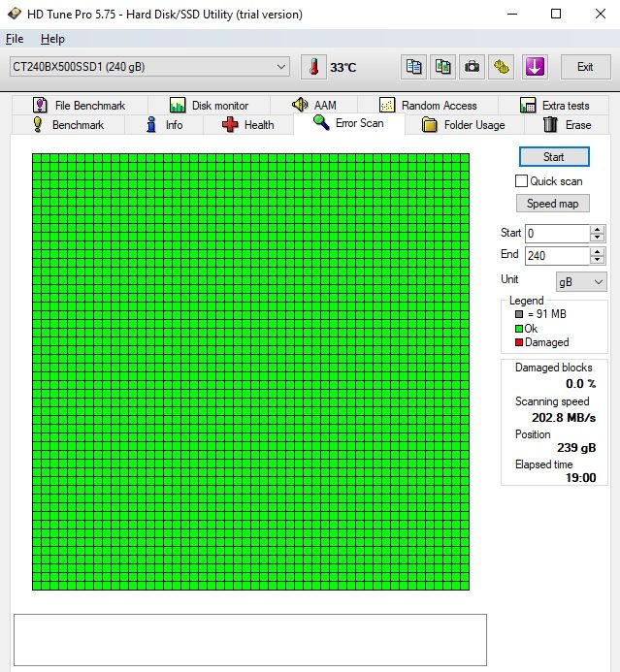Click the 19:00 elapsed time value
Image resolution: width=620 pixels, height=672 pixels.
(580, 478)
